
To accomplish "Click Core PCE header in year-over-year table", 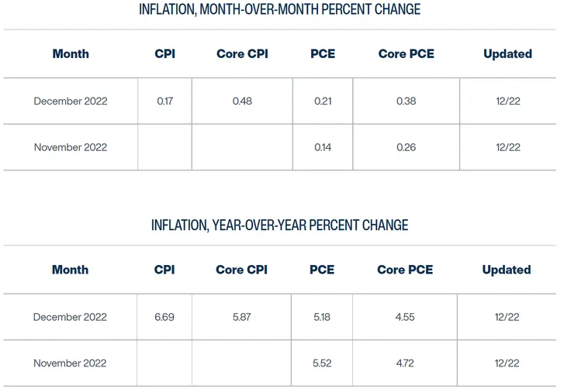I will 405,270.
